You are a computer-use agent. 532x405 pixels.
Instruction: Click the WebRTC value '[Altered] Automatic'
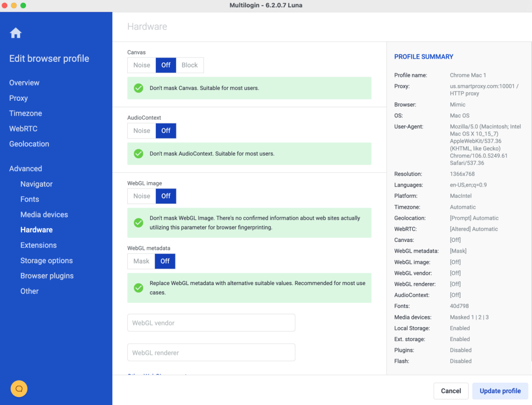click(x=474, y=229)
